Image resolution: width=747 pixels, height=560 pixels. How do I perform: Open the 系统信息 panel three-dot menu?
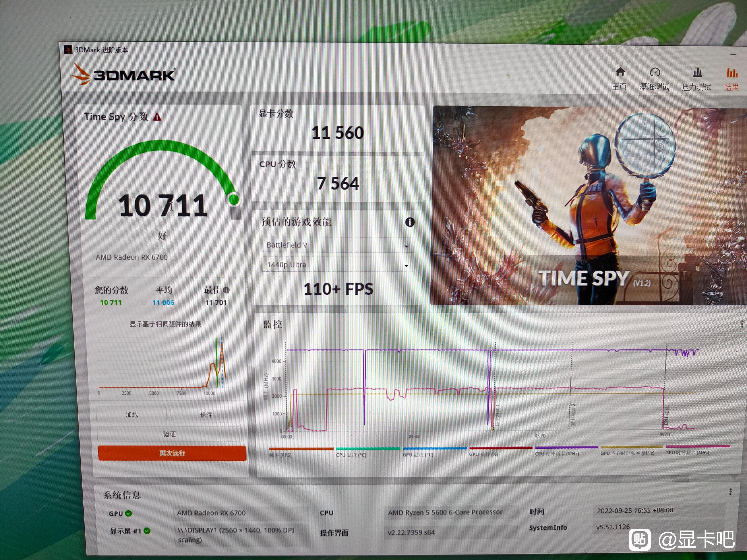730,492
